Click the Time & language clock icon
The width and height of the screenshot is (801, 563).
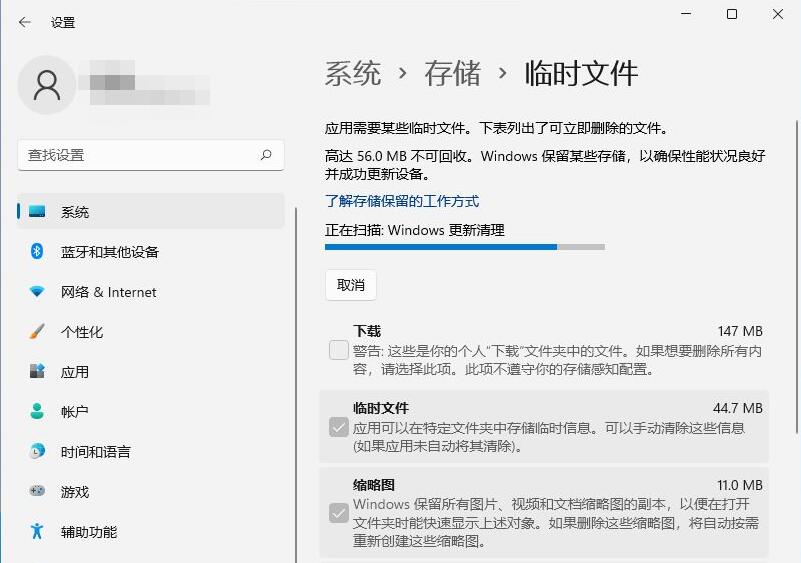(37, 452)
